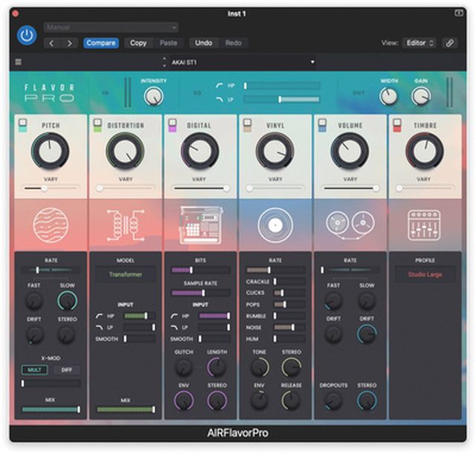Click the Pitch planet icon

pos(51,224)
